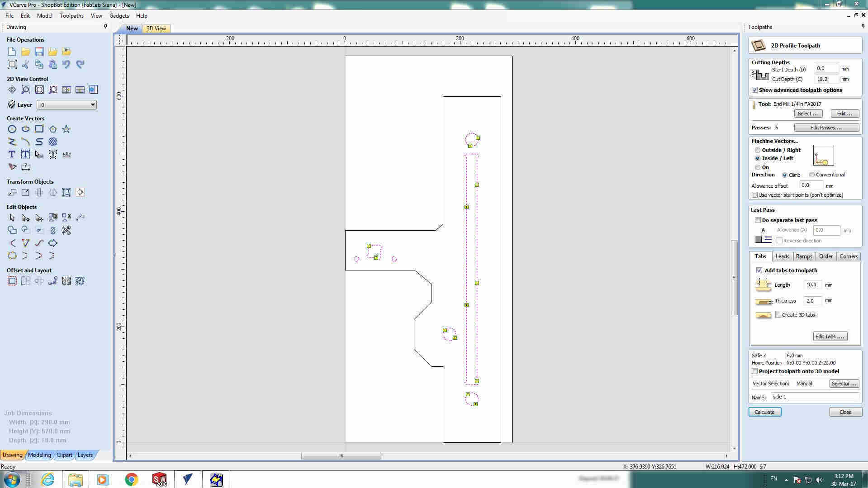Select the Draw Rectangle tool
Image resolution: width=868 pixels, height=488 pixels.
(39, 129)
